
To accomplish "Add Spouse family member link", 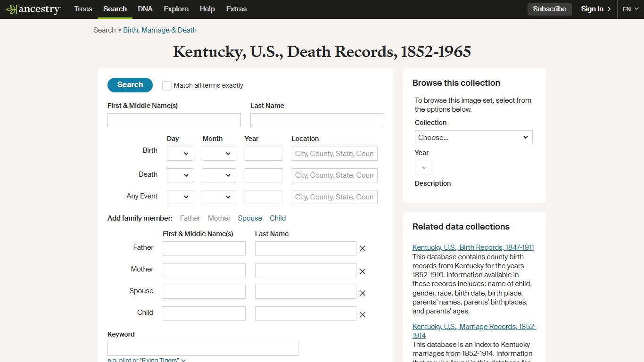I will tap(250, 218).
